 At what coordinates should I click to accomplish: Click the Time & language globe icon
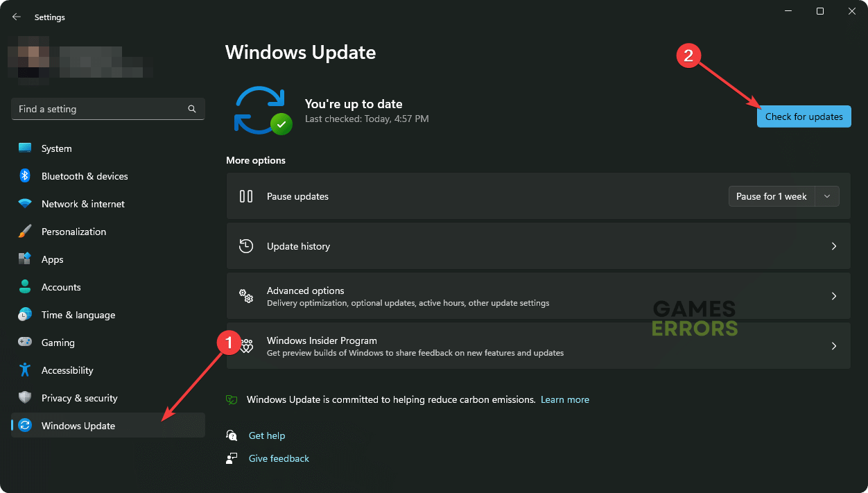(x=25, y=315)
